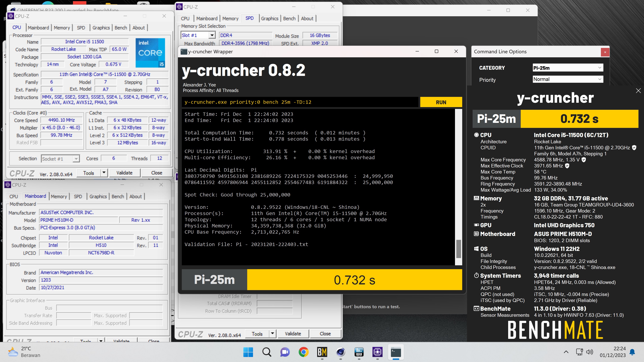Viewport: 644px width, 362px height.
Task: Open the HWiNFO taskbar icon
Action: [x=359, y=352]
